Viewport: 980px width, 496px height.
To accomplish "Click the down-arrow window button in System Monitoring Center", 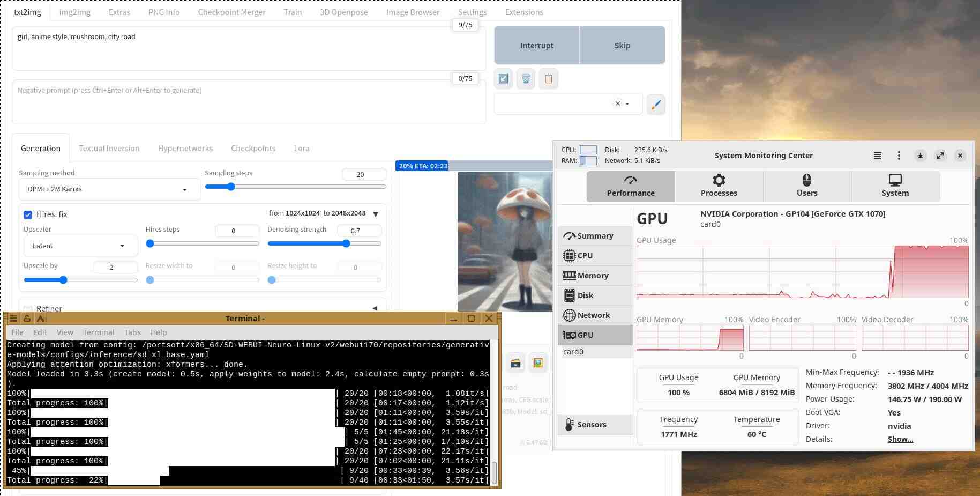I will [920, 156].
